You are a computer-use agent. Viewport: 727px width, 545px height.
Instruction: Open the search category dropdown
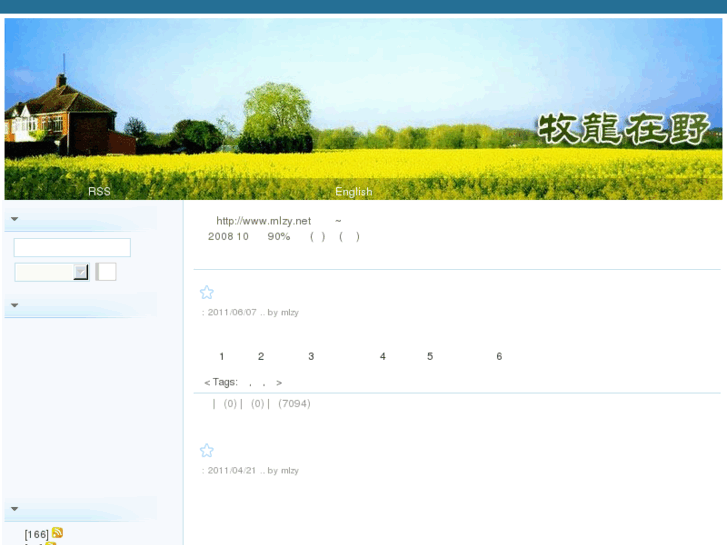(51, 272)
